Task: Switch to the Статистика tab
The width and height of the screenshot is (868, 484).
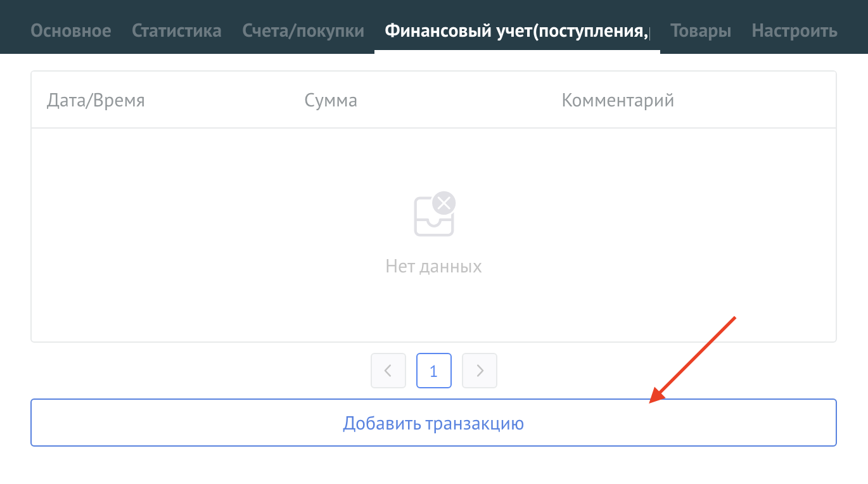Action: pos(177,30)
